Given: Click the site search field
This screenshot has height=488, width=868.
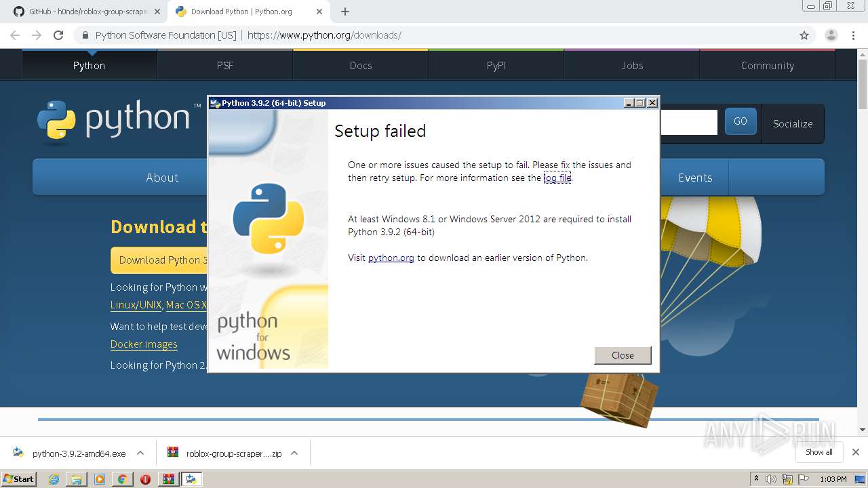Looking at the screenshot, I should 688,122.
